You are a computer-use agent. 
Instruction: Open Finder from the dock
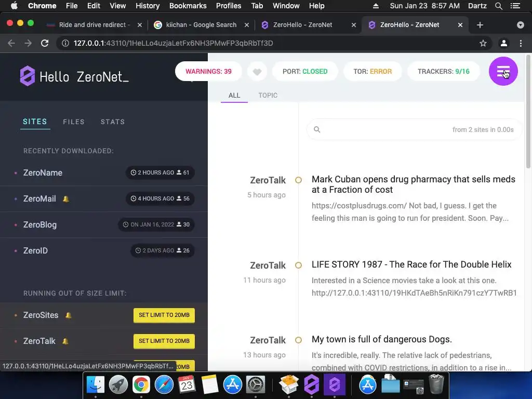[96, 384]
